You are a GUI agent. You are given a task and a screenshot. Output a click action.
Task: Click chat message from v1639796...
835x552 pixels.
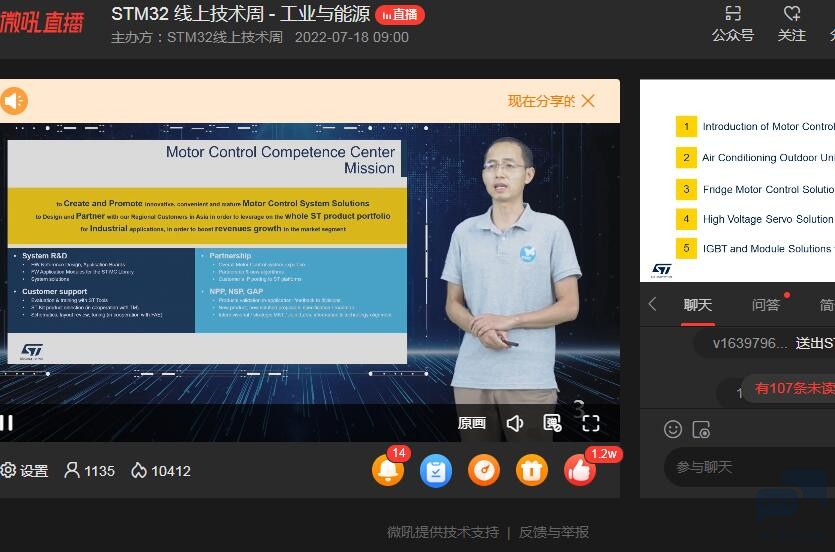pos(765,343)
